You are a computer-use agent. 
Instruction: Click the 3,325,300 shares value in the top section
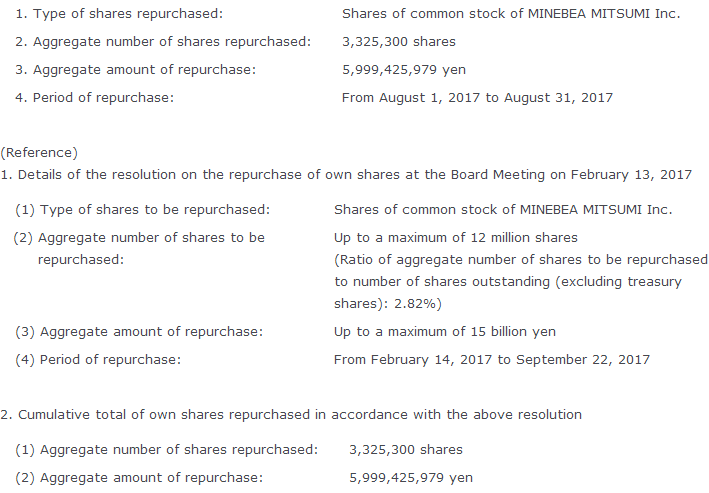pyautogui.click(x=398, y=42)
